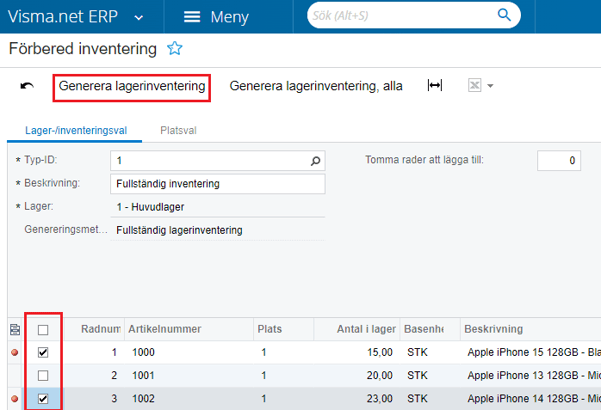Add Förbered inventering to favorites star

[175, 49]
